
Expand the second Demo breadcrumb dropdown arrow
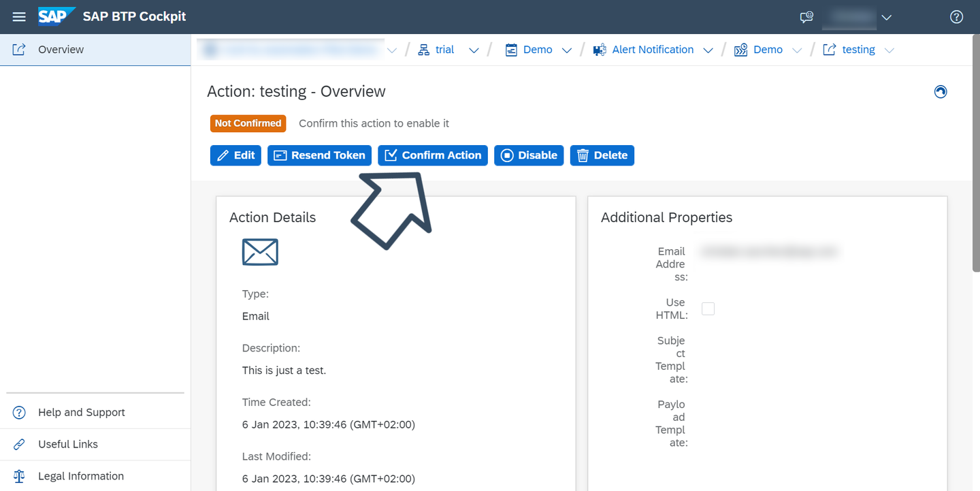[x=797, y=50]
